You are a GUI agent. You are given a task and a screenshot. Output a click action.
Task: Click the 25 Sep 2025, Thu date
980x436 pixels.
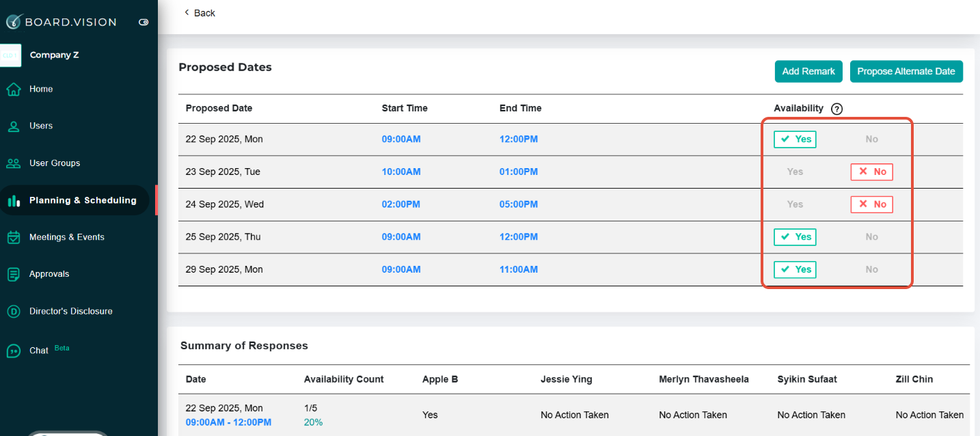pos(223,237)
